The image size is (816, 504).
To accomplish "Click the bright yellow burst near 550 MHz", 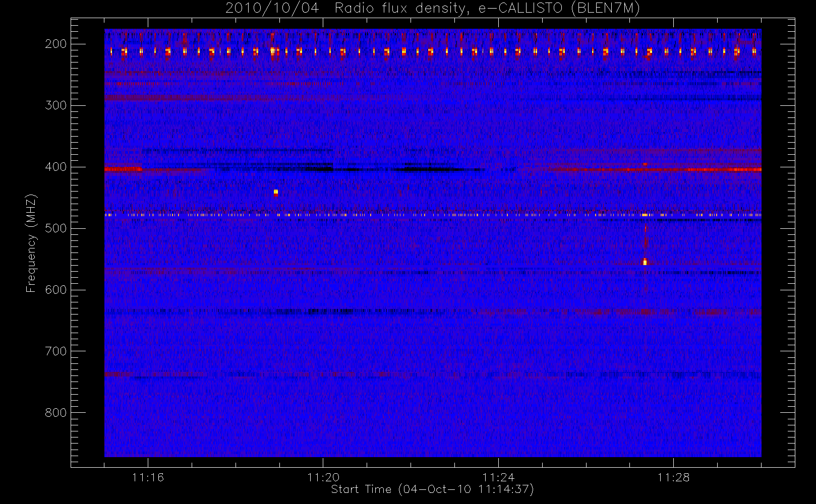I will pos(645,261).
